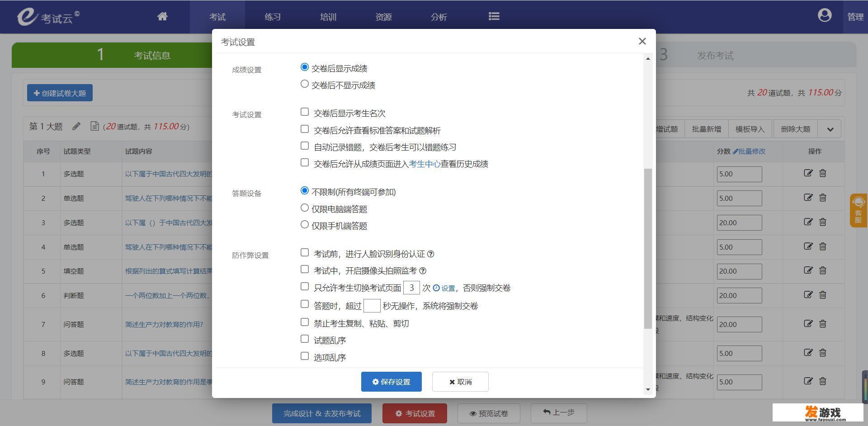Open the 练习 nav tab
The height and width of the screenshot is (426, 868).
click(x=273, y=17)
